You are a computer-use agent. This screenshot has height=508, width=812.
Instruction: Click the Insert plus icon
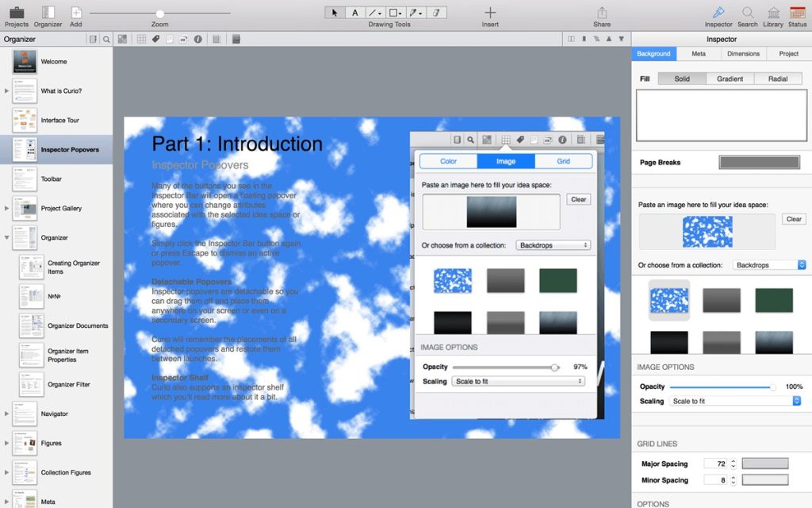[490, 13]
